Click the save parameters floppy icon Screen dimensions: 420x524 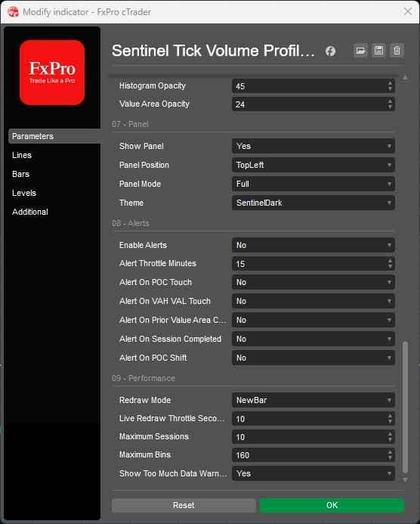[x=378, y=51]
